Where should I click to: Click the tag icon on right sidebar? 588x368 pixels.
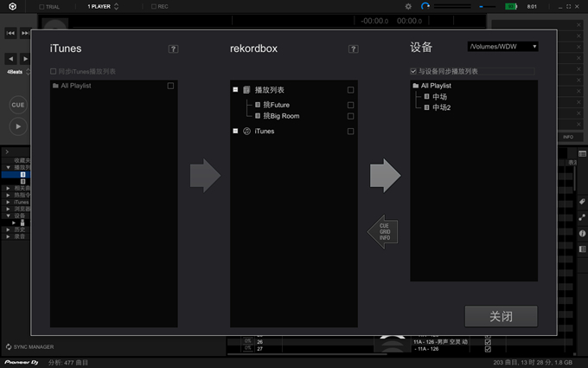pos(582,202)
